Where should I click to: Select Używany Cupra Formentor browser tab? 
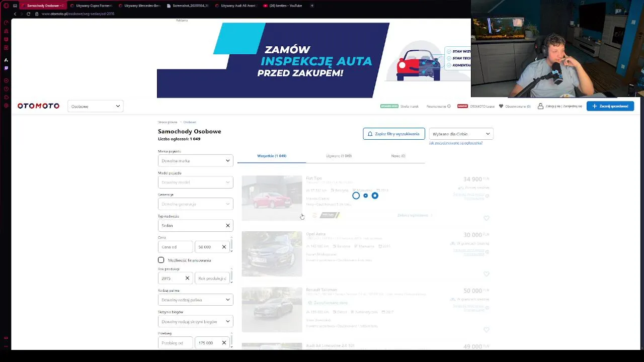pos(91,6)
